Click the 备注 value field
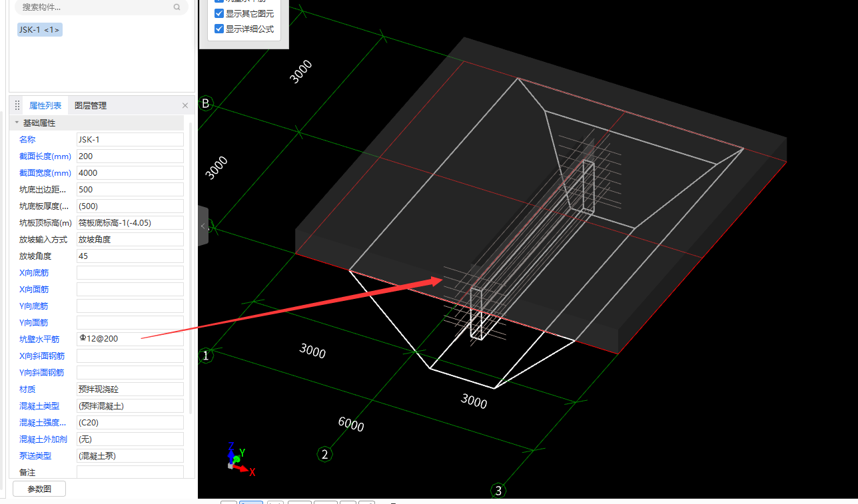The width and height of the screenshot is (858, 504). (x=130, y=471)
